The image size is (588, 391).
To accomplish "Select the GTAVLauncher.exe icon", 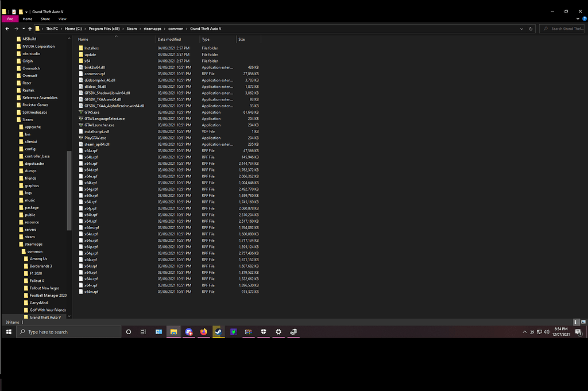I will pos(81,125).
